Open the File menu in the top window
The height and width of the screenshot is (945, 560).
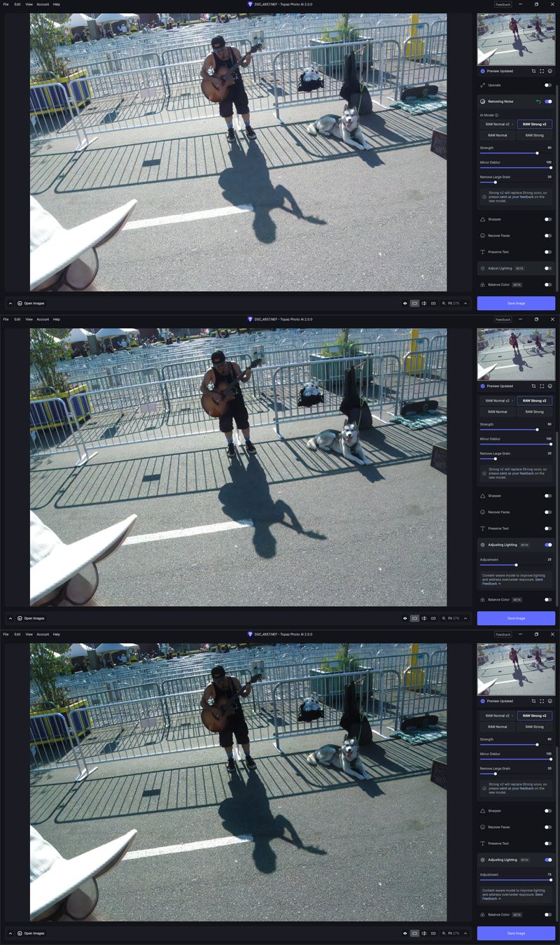(x=6, y=4)
